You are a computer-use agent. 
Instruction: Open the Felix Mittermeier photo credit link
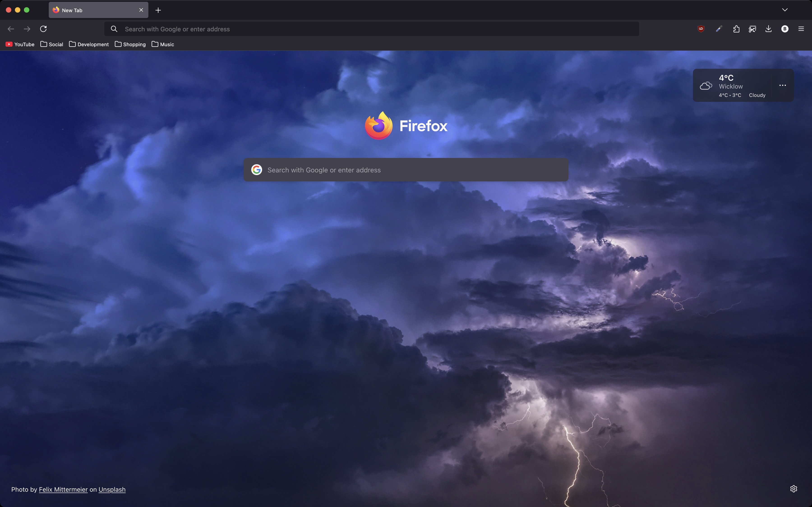[63, 490]
